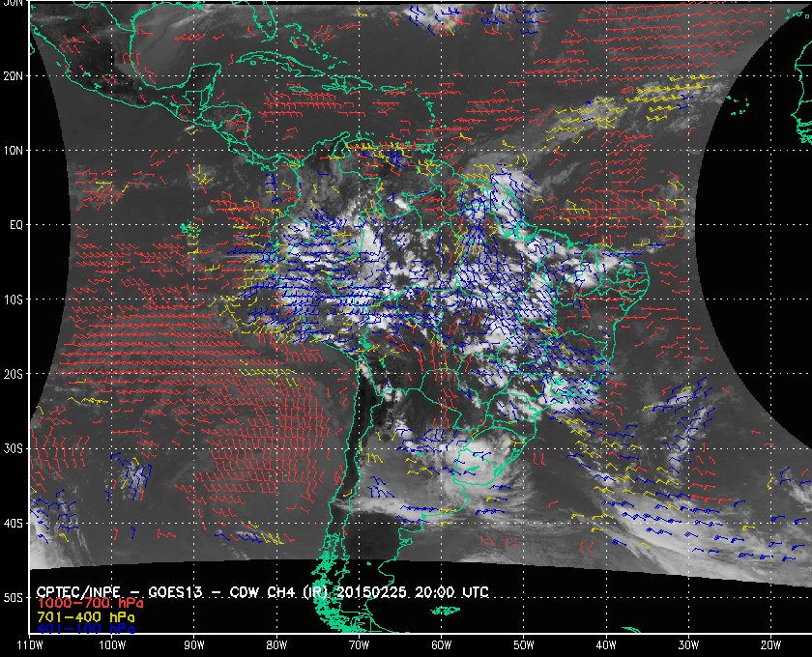
Task: Click the 70W longitude axis label
Action: click(x=358, y=643)
